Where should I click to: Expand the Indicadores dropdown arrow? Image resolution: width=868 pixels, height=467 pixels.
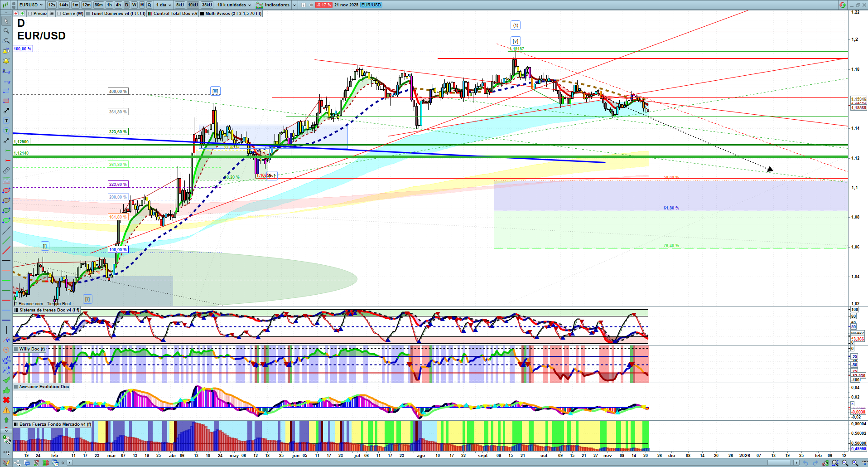[x=294, y=5]
